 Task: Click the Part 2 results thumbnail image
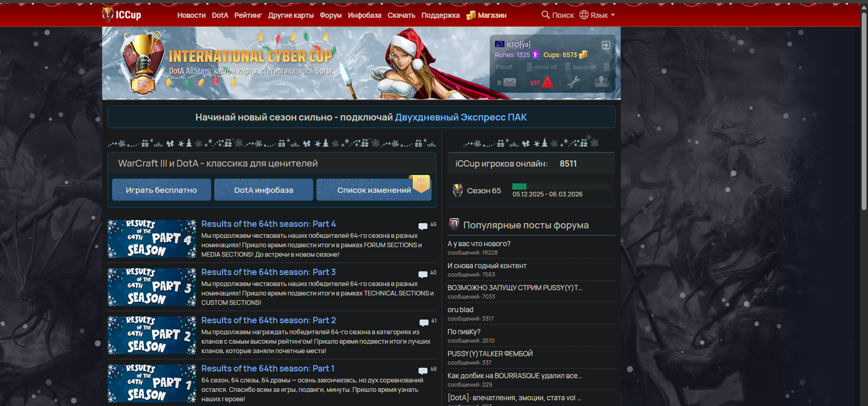[x=152, y=335]
